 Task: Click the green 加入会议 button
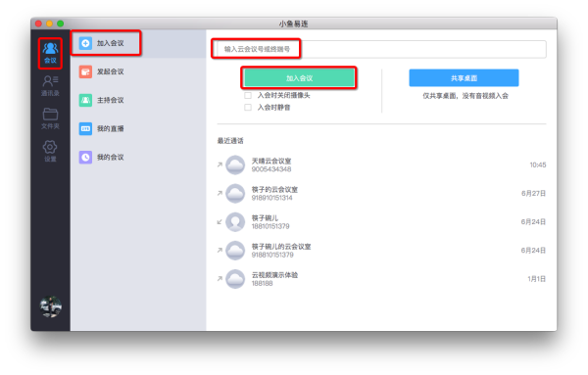(299, 78)
